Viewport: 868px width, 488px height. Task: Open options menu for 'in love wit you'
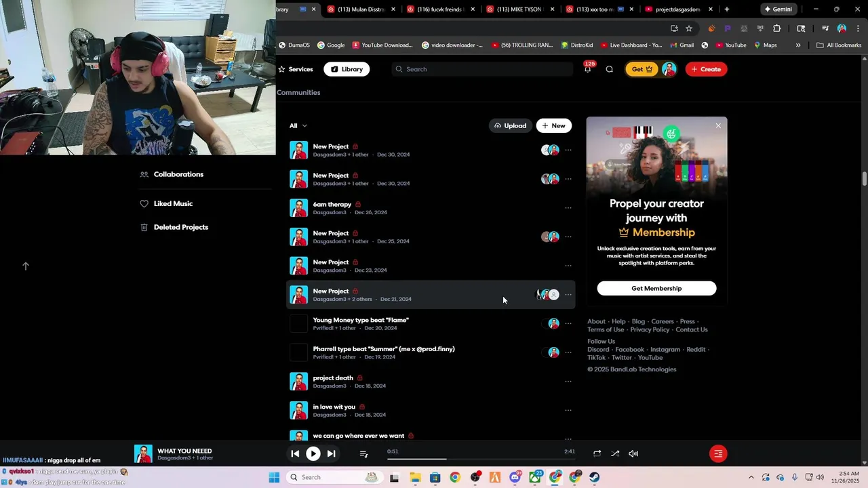click(568, 410)
